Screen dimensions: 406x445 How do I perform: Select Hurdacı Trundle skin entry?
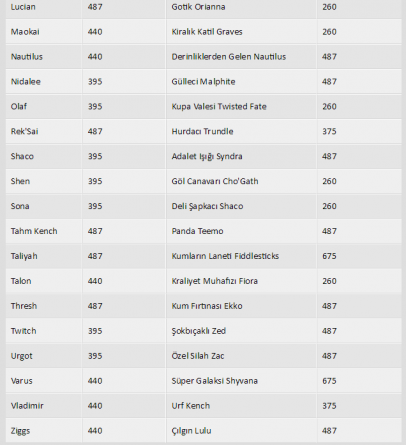(x=202, y=132)
